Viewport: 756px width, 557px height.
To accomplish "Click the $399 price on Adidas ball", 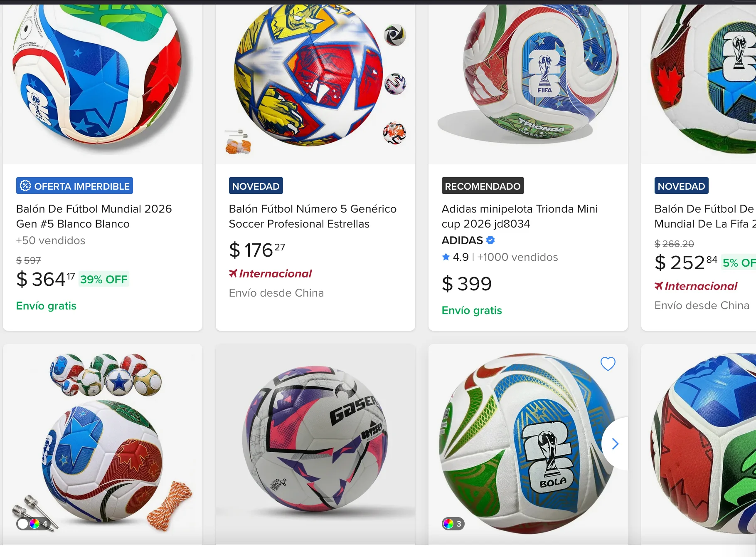I will pyautogui.click(x=466, y=284).
